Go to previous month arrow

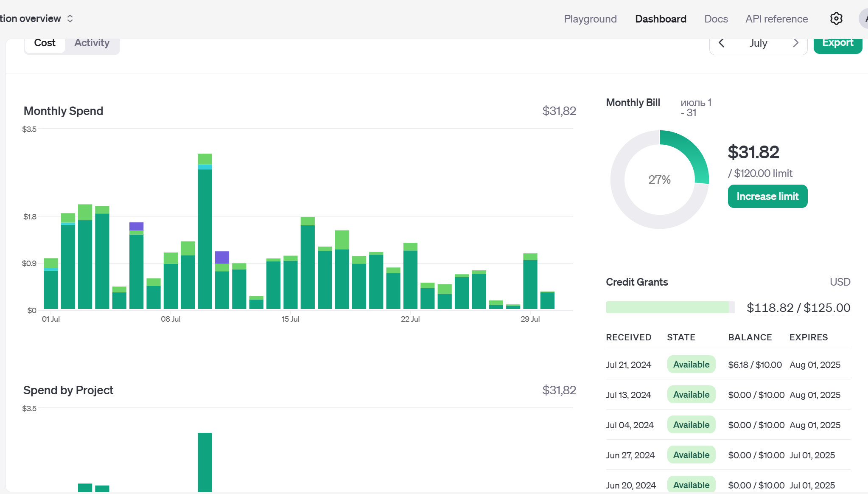[721, 43]
